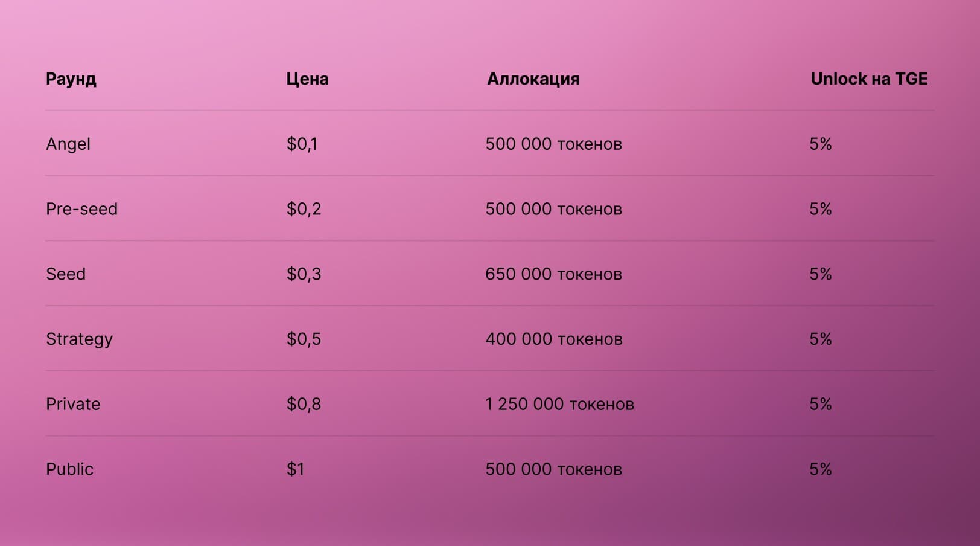Click the $0,3 Seed price

304,274
